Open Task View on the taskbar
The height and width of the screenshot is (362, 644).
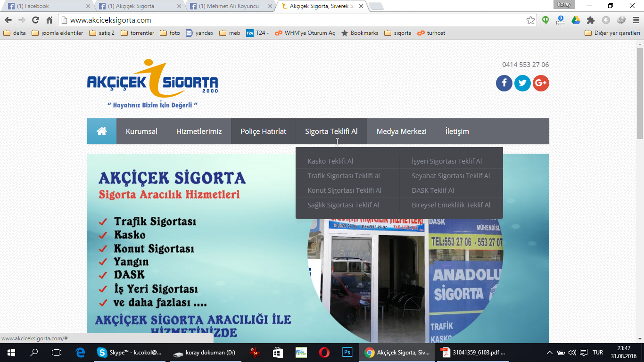pos(57,353)
